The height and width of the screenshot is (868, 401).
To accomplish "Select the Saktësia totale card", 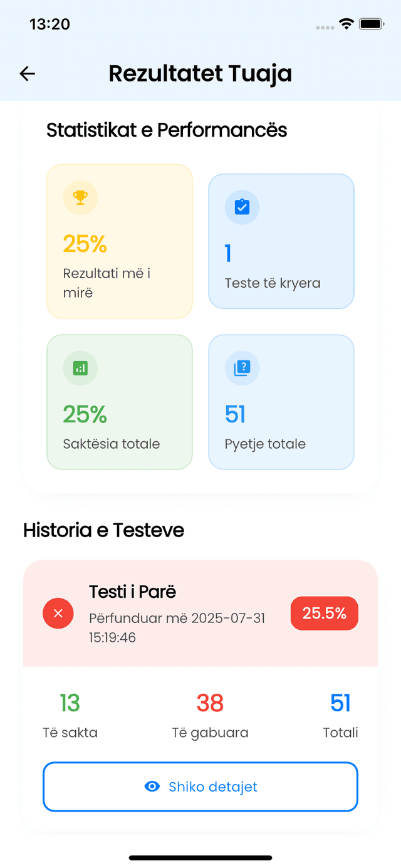I will pos(120,402).
